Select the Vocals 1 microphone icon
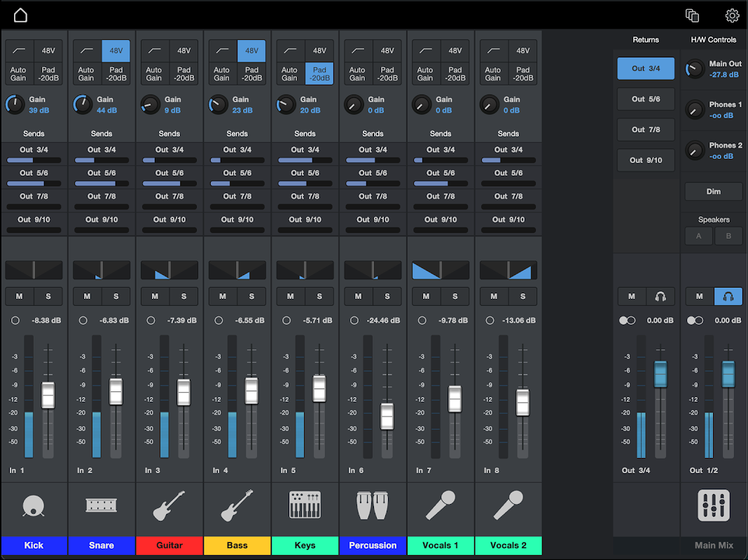The width and height of the screenshot is (748, 560). 441,505
